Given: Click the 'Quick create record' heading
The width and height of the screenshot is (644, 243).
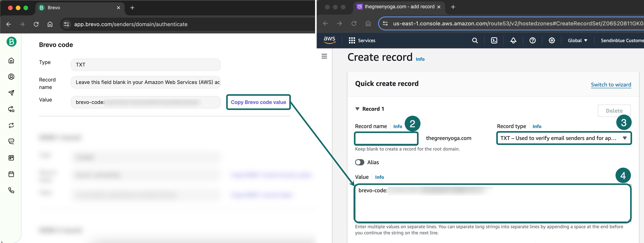Looking at the screenshot, I should click(387, 84).
